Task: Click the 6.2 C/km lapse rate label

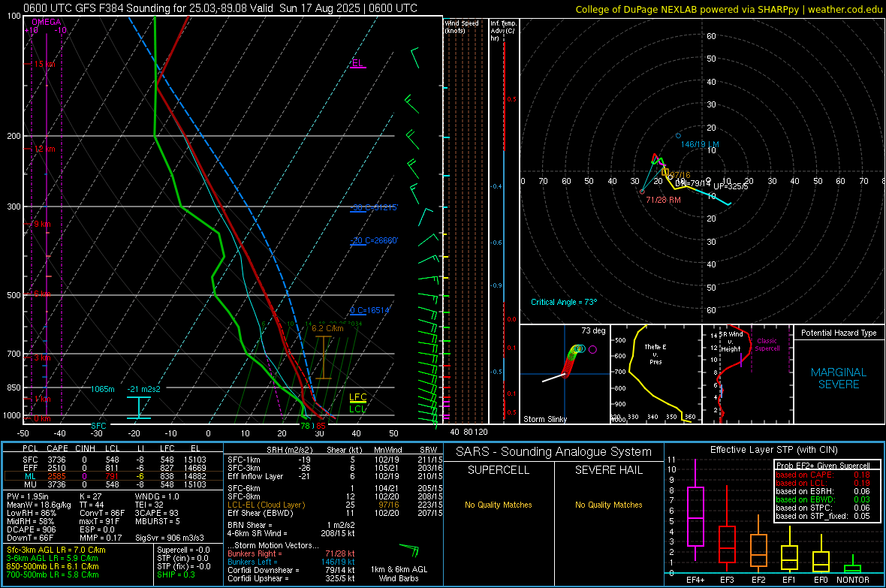Action: 327,328
